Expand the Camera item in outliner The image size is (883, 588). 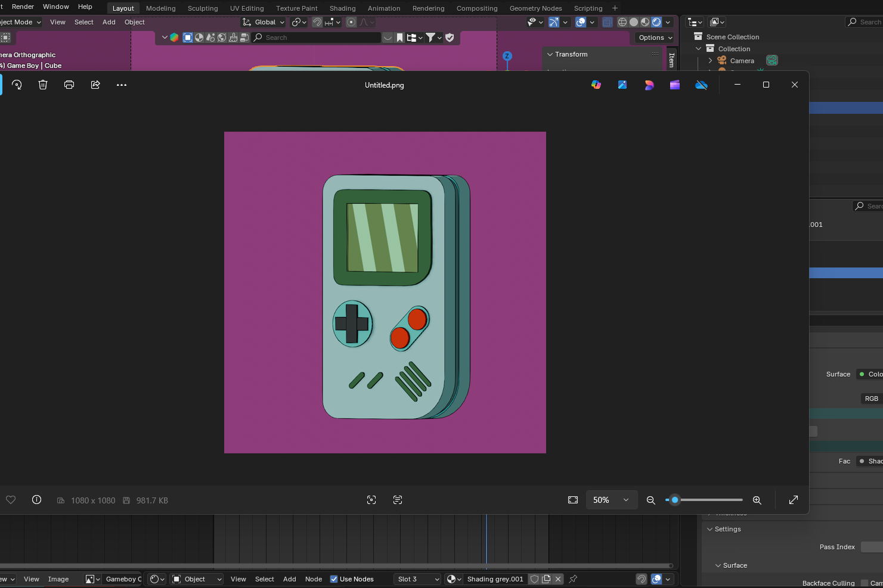[710, 61]
